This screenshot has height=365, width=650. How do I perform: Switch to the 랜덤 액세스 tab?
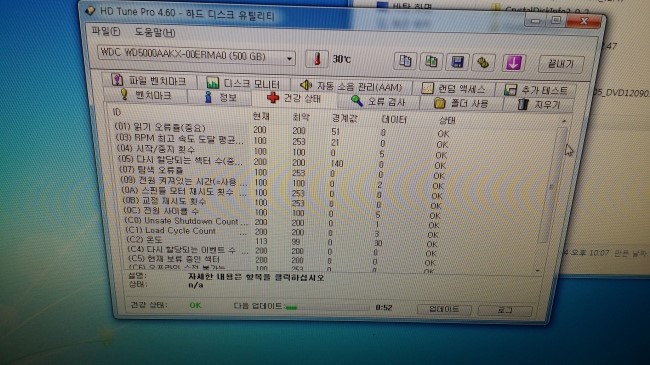454,88
